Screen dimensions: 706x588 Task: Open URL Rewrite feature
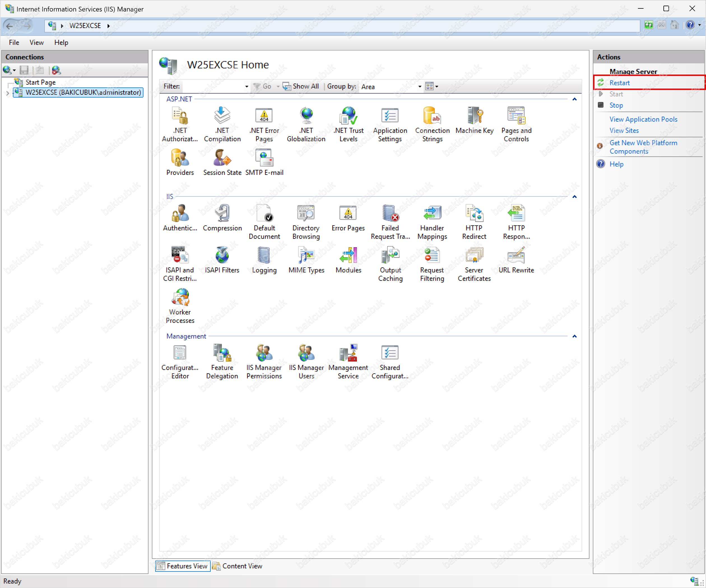(x=516, y=260)
